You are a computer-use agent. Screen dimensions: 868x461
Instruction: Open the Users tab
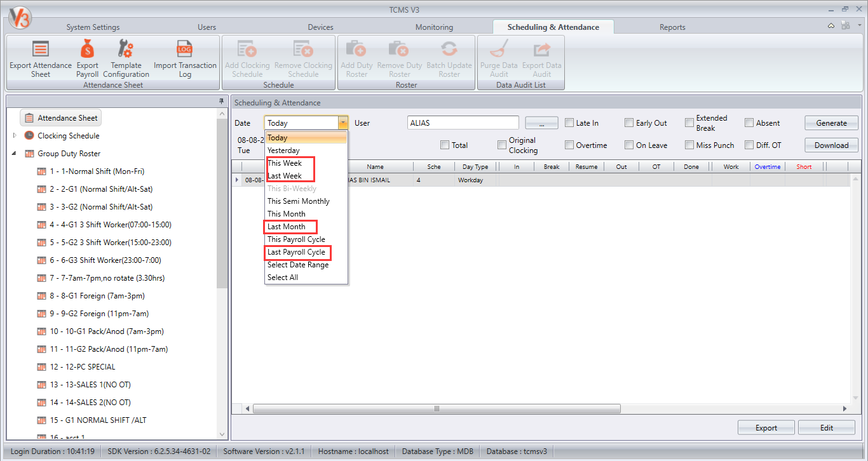coord(207,27)
